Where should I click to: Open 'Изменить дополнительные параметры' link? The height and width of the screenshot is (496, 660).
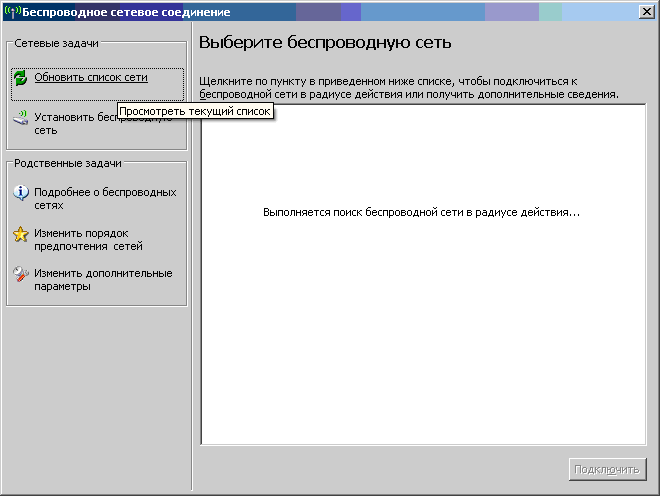click(103, 280)
